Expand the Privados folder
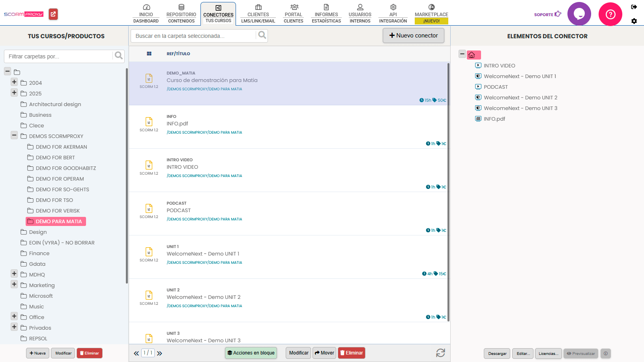The width and height of the screenshot is (644, 362). point(14,327)
